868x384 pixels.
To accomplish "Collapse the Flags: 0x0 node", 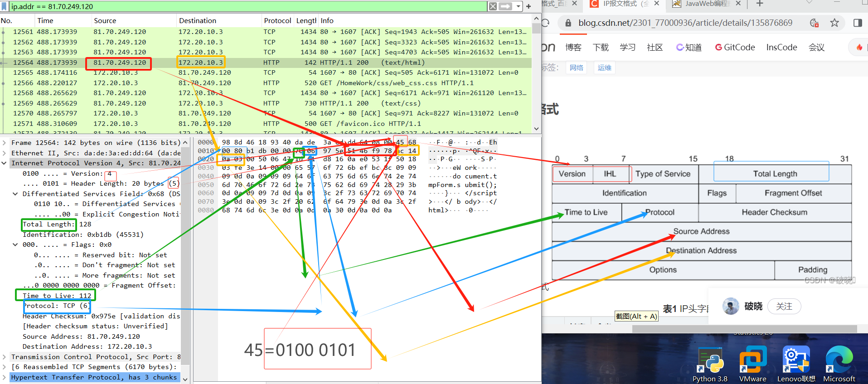I will pos(15,245).
